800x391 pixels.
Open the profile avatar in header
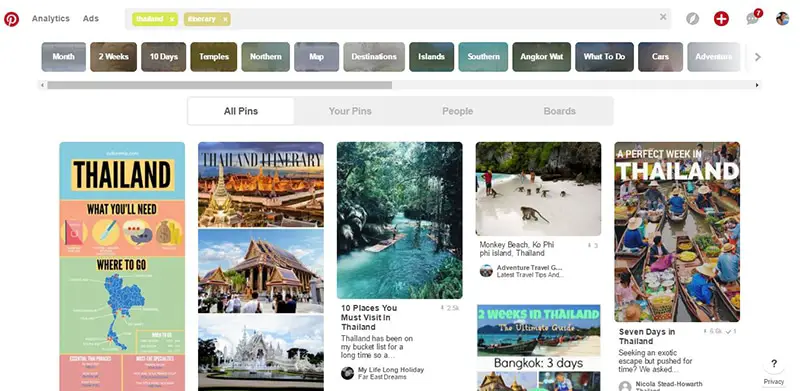pyautogui.click(x=782, y=19)
